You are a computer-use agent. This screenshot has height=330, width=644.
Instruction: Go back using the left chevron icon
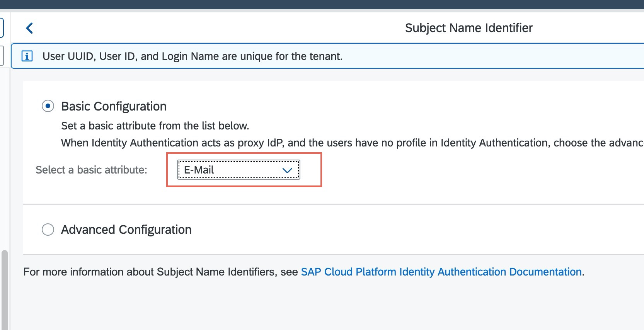point(29,28)
